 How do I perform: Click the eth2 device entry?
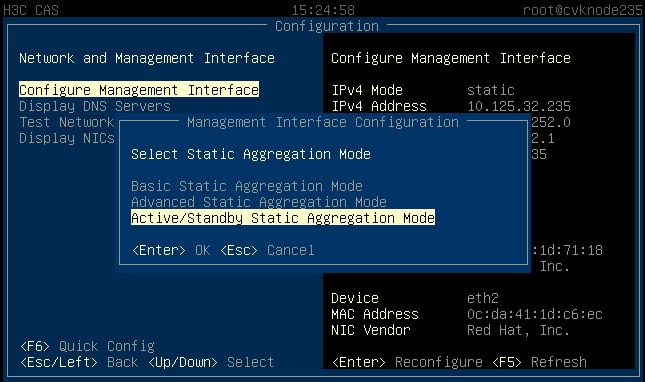tap(483, 298)
